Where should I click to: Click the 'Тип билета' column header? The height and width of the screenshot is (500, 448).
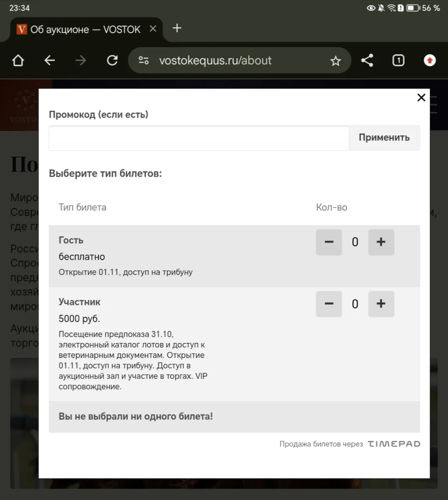[x=82, y=207]
